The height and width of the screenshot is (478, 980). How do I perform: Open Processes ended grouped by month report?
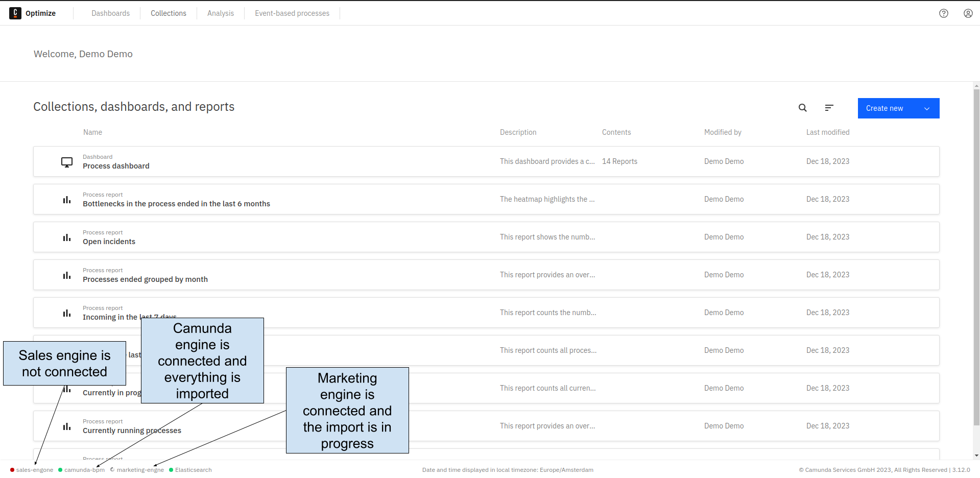pos(145,279)
